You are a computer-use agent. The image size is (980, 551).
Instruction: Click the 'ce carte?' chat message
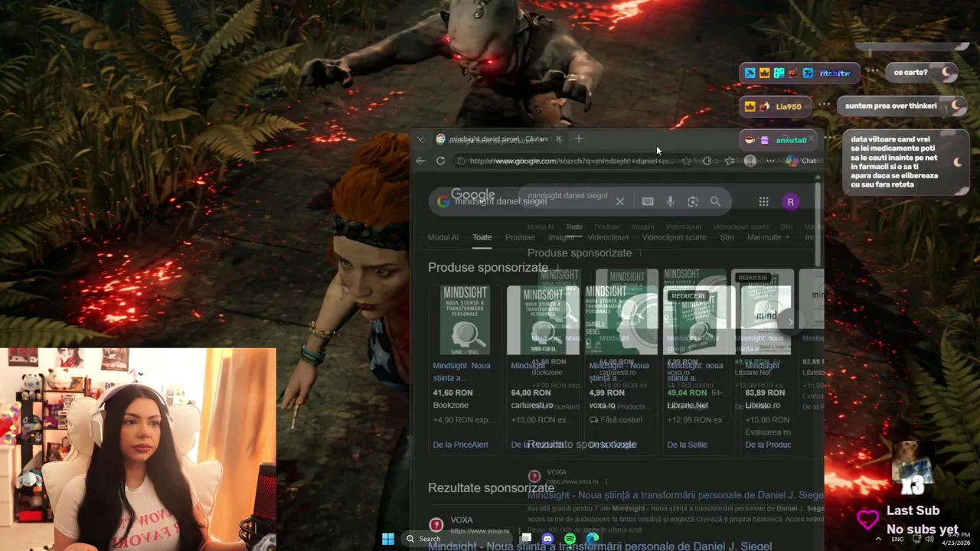pos(911,73)
